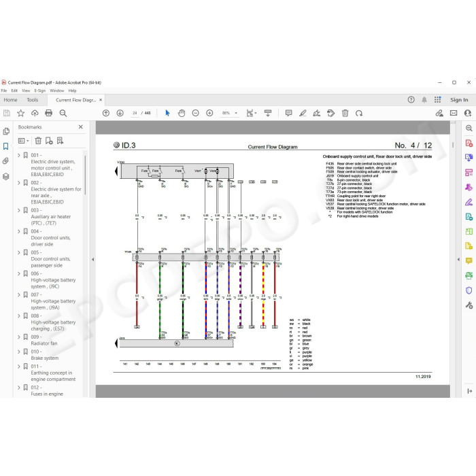Open the fit page options tool
The width and height of the screenshot is (476, 476).
coord(251,113)
